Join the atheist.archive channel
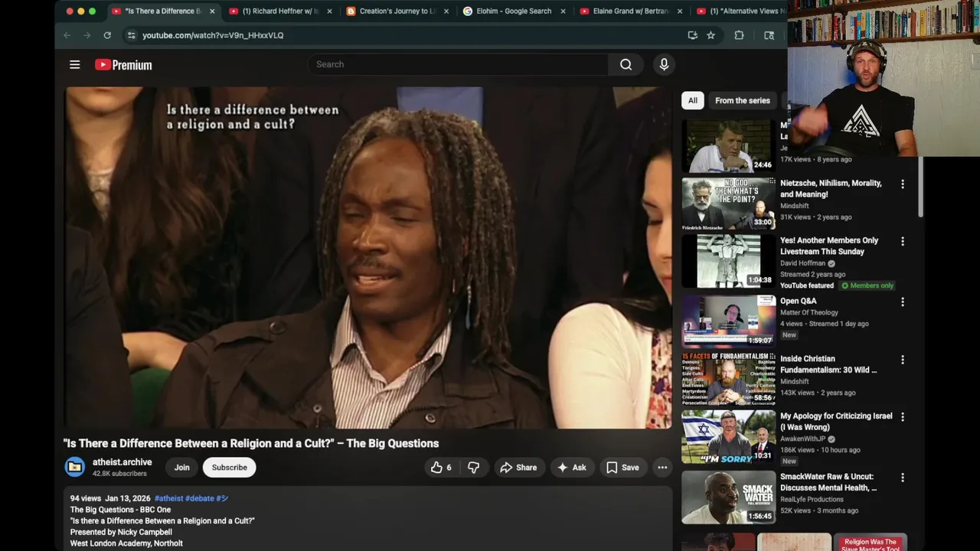 181,468
